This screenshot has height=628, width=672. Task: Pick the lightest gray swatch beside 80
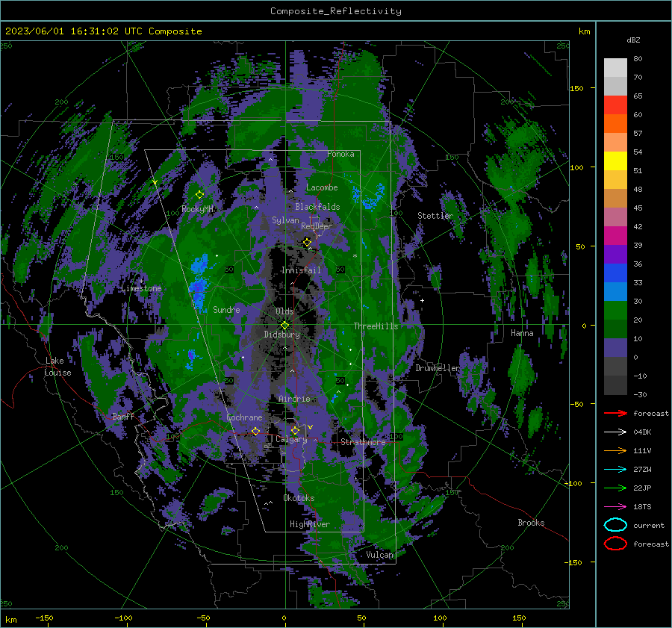[615, 68]
